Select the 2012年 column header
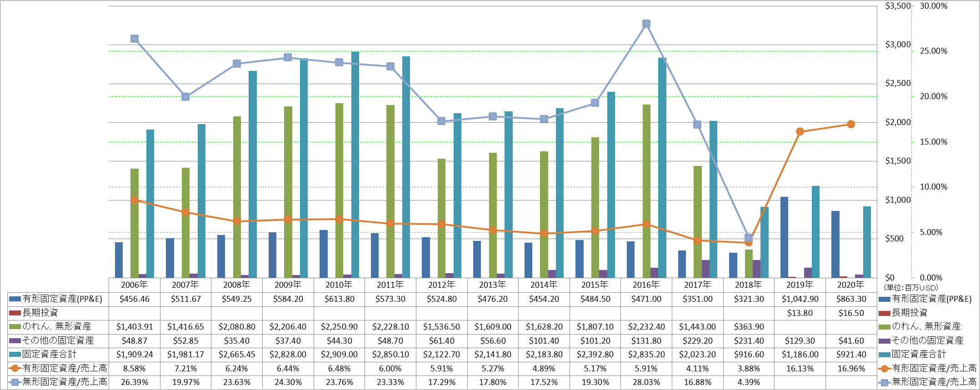The height and width of the screenshot is (390, 980). [441, 285]
